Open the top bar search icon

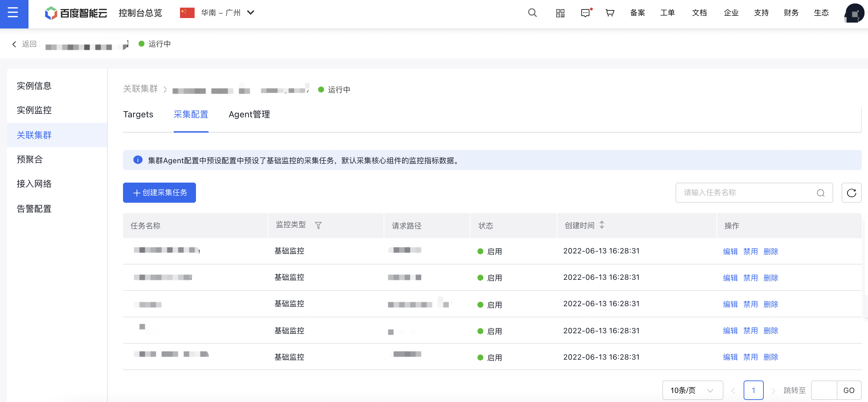click(x=532, y=13)
